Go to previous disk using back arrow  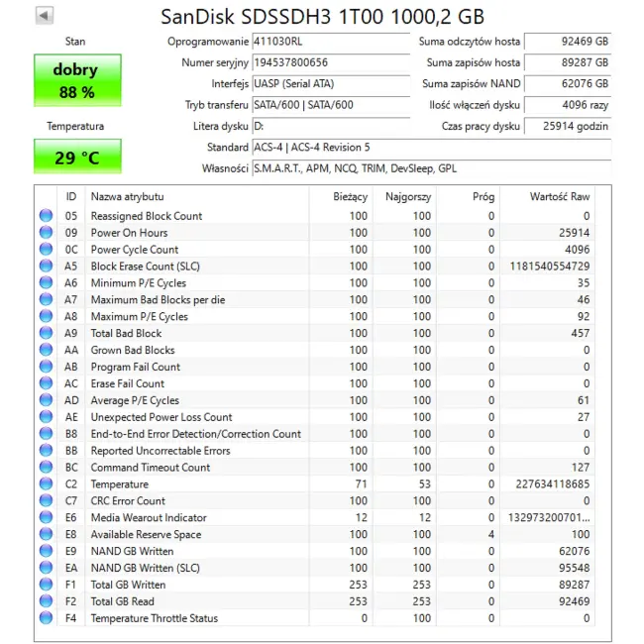45,16
